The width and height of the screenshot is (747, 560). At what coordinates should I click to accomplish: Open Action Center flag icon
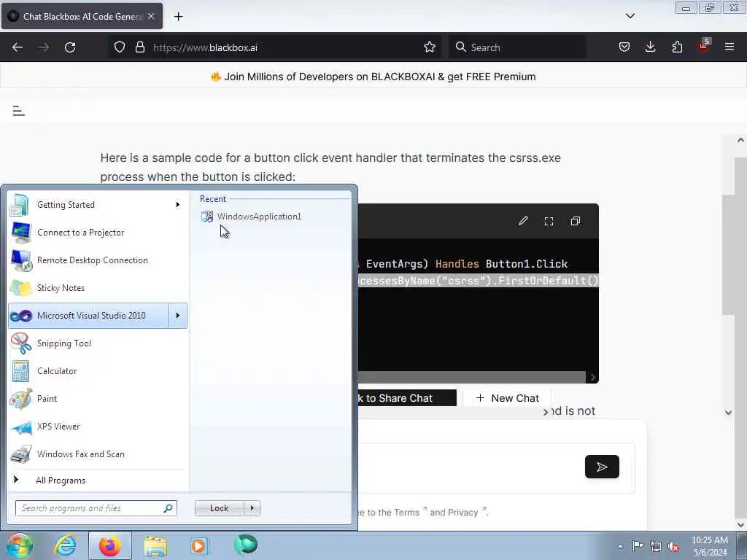point(638,545)
